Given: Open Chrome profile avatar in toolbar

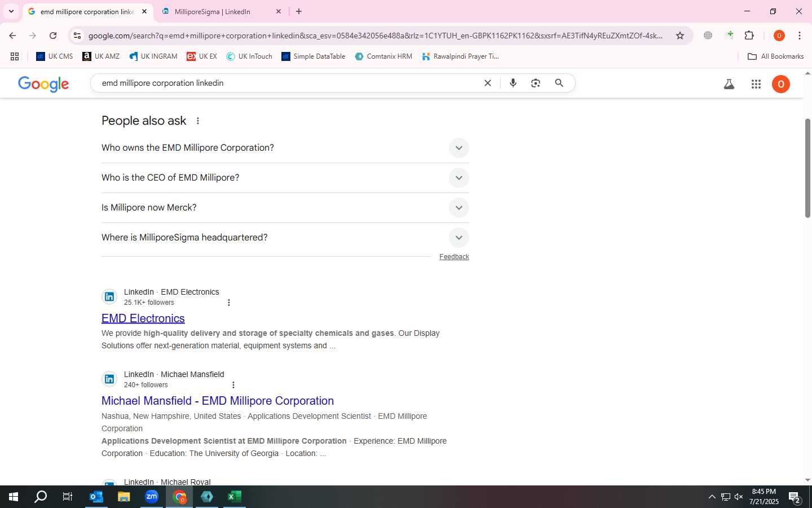Looking at the screenshot, I should (x=779, y=36).
